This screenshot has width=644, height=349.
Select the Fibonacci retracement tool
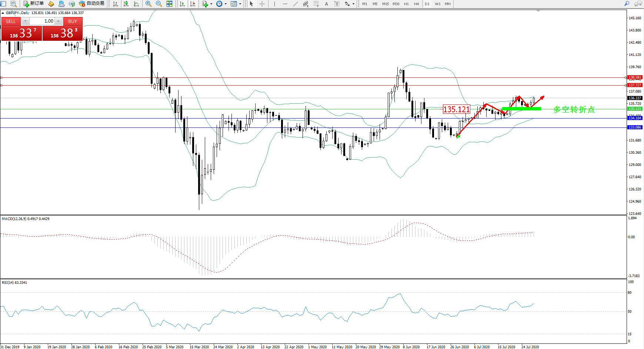[316, 4]
